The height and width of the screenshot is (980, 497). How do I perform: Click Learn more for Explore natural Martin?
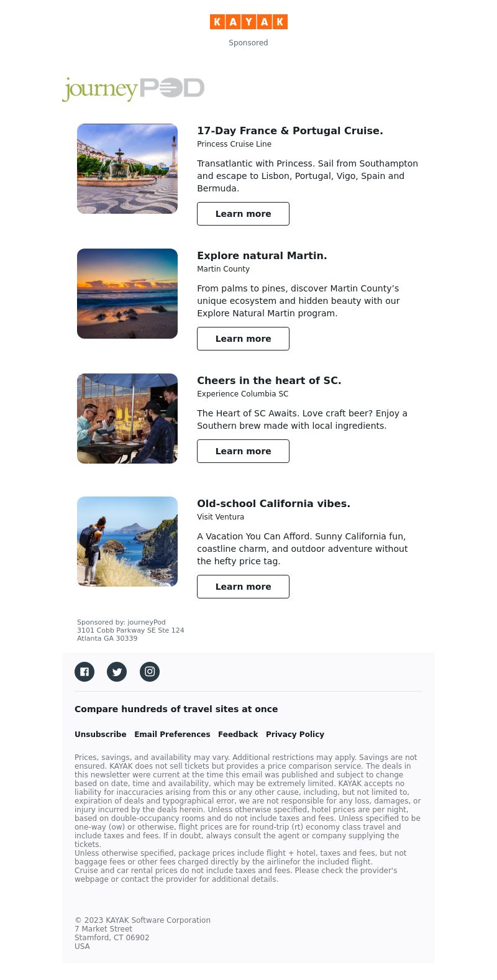point(243,339)
